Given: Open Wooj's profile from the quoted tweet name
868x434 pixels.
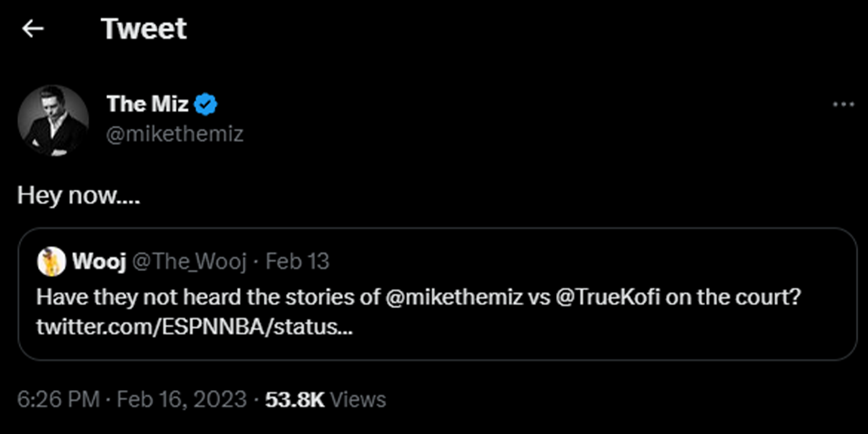Looking at the screenshot, I should 99,261.
